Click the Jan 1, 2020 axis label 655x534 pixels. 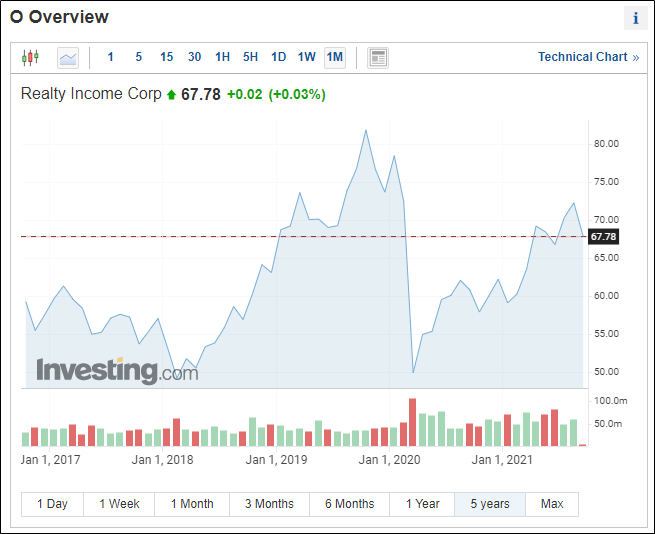tap(389, 460)
